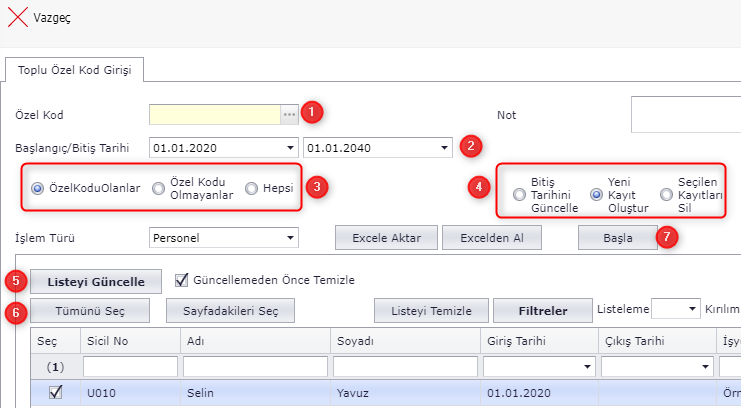This screenshot has height=408, width=741.
Task: Open Özel Kod lookup ellipsis button
Action: (x=289, y=115)
